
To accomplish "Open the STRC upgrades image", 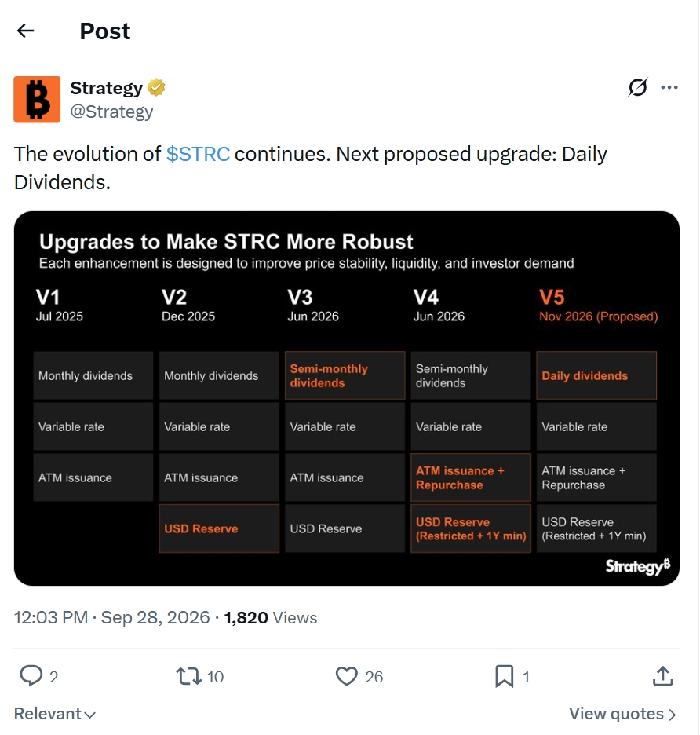I will click(347, 398).
